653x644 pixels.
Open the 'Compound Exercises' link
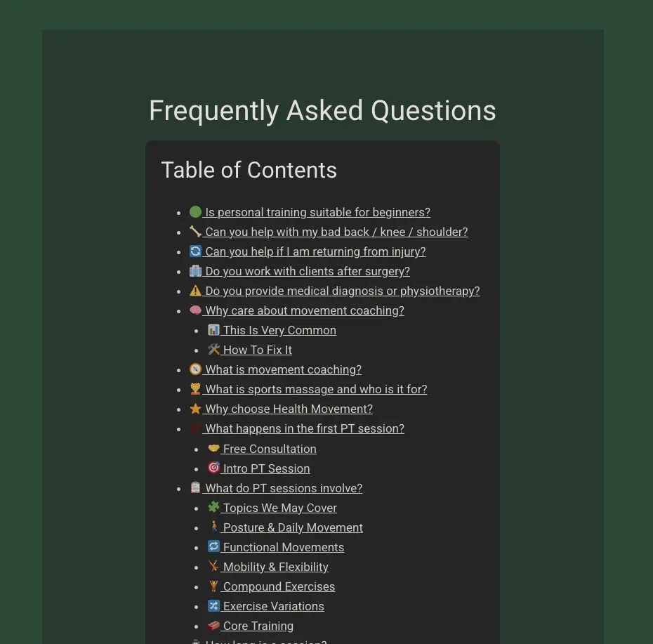(279, 587)
